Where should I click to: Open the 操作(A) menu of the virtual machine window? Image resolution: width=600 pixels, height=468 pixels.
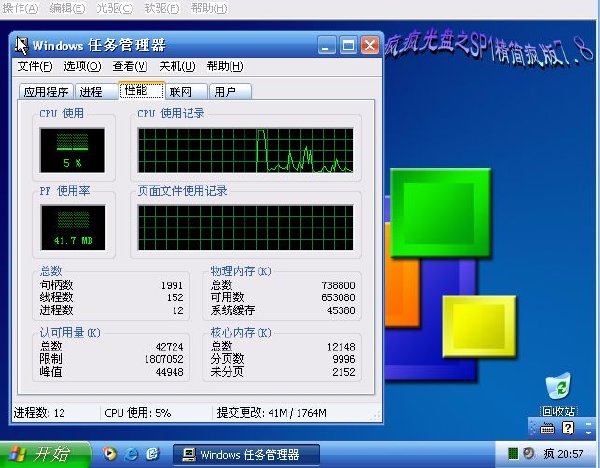20,8
